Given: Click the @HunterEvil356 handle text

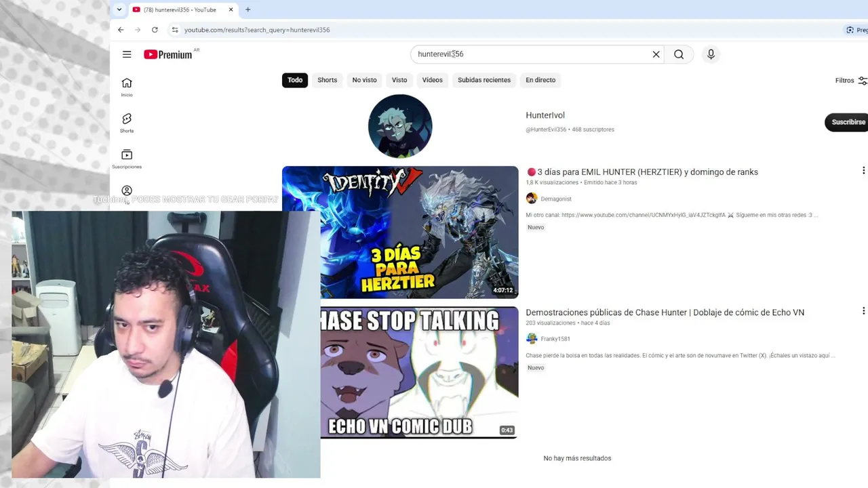Looking at the screenshot, I should point(546,129).
